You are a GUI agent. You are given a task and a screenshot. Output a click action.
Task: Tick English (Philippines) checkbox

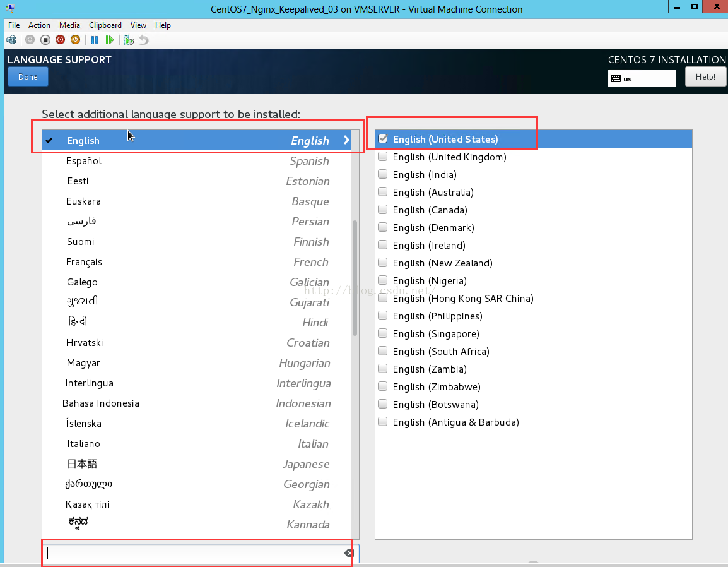(382, 315)
